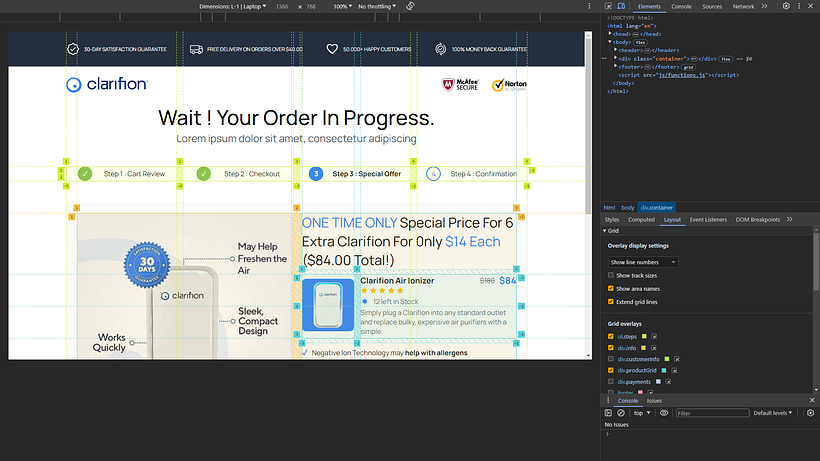Click the satisfaction guarantee check badge icon
The width and height of the screenshot is (820, 461).
(x=73, y=49)
